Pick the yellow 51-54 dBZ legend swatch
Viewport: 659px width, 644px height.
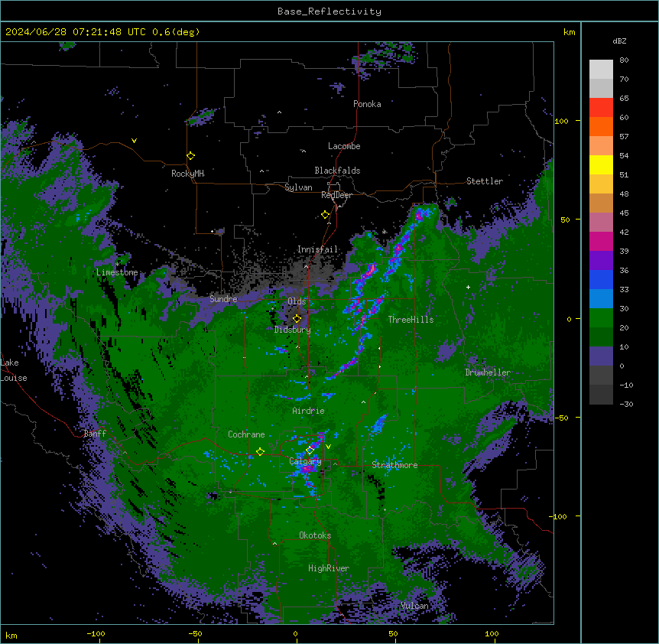pyautogui.click(x=601, y=164)
